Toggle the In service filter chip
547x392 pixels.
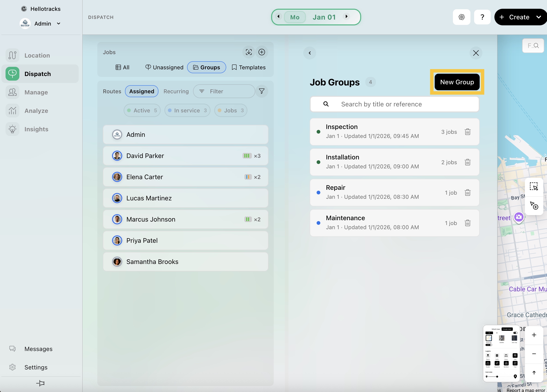coord(187,110)
